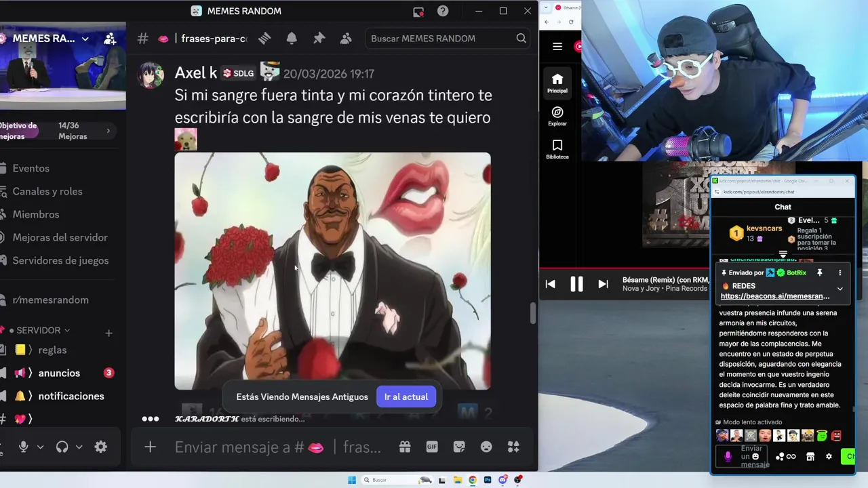Pause the Bésame (Remix) track
The height and width of the screenshot is (488, 868).
pyautogui.click(x=576, y=285)
